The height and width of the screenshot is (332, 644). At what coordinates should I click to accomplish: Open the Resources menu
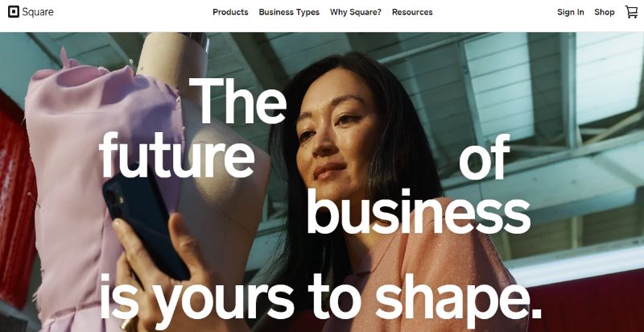click(412, 12)
